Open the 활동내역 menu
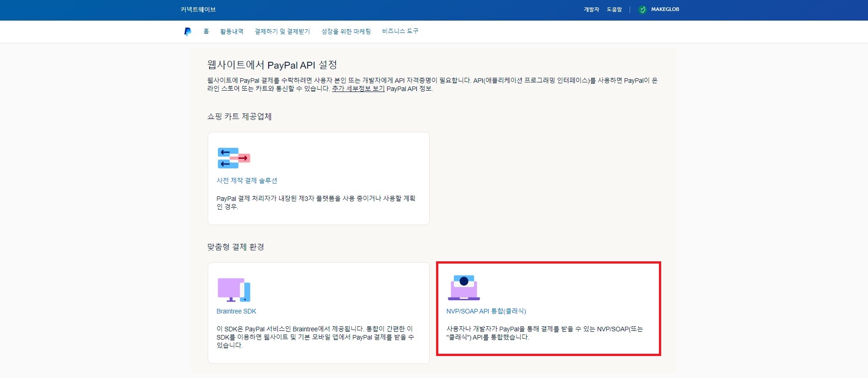Image resolution: width=868 pixels, height=378 pixels. pyautogui.click(x=232, y=31)
